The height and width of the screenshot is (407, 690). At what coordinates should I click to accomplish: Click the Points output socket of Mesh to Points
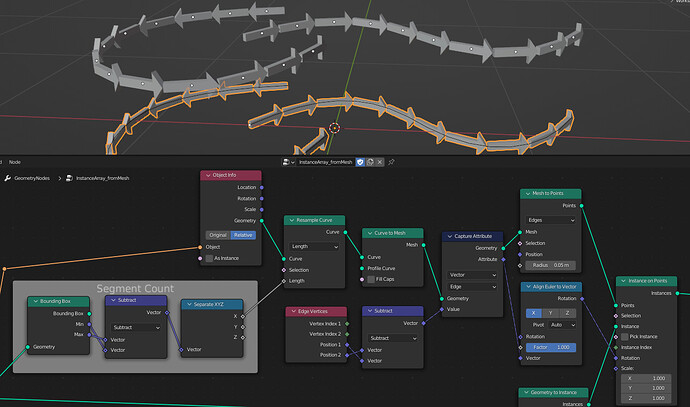click(x=582, y=205)
